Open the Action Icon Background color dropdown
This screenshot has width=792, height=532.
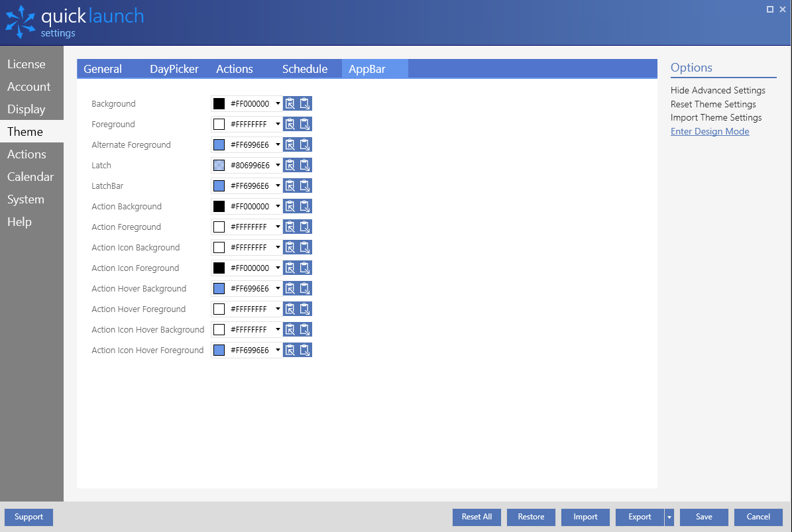pyautogui.click(x=278, y=247)
